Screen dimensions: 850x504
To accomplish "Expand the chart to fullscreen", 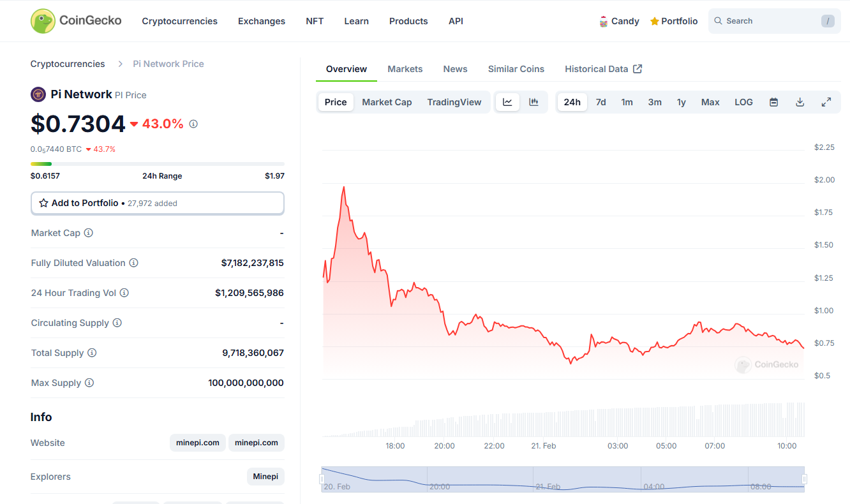I will point(826,102).
